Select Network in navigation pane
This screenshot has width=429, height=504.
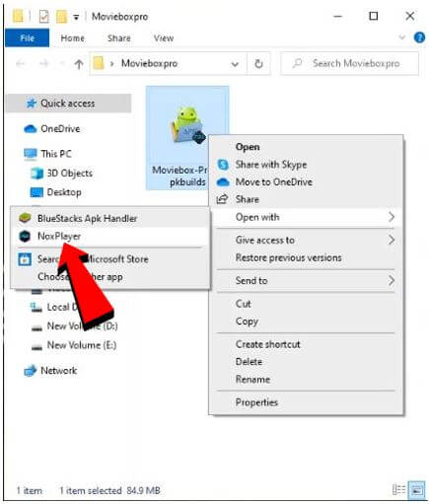(50, 371)
